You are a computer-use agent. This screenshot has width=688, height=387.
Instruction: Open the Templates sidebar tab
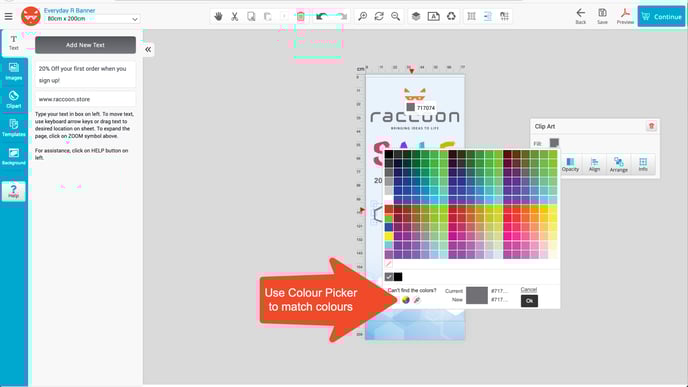pyautogui.click(x=14, y=128)
